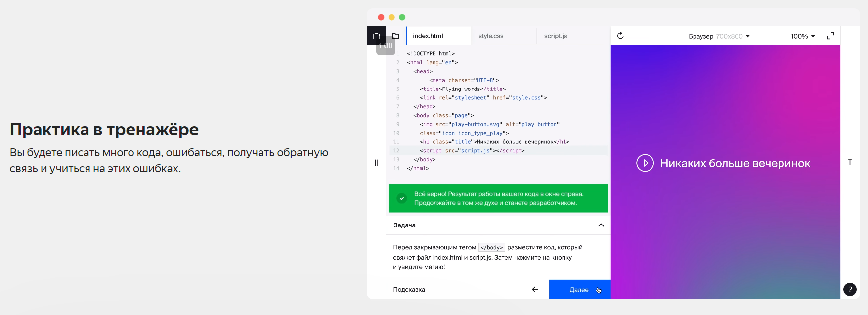Open the file folder icon beside the tabs

coord(396,36)
